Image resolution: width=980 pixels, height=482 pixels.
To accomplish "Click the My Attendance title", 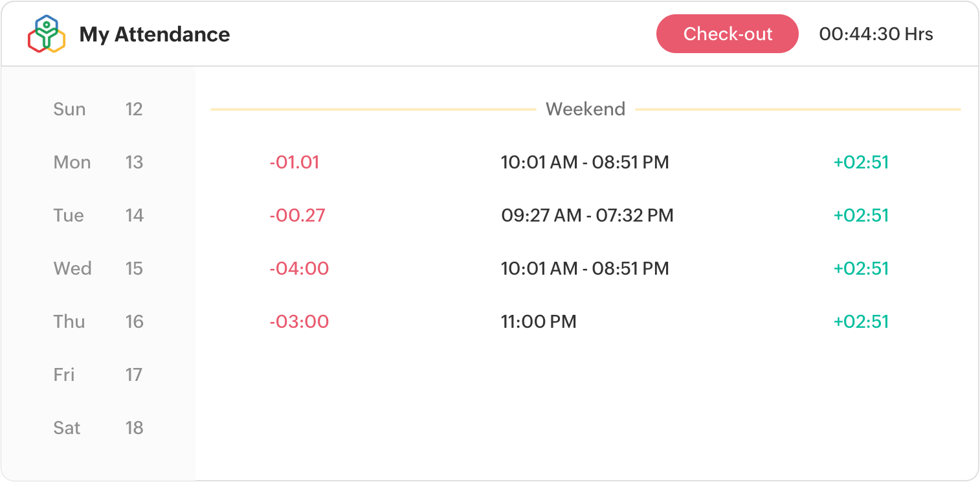I will click(x=154, y=34).
